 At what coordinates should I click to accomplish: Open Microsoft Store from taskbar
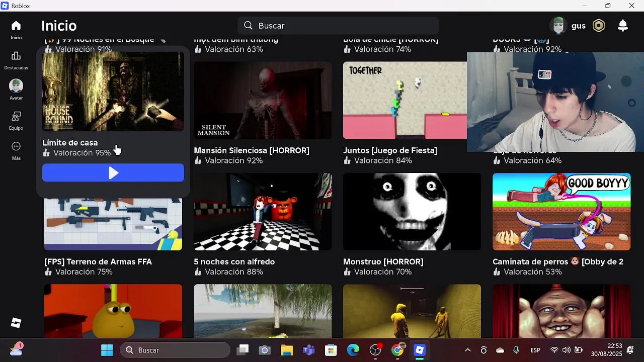click(331, 350)
